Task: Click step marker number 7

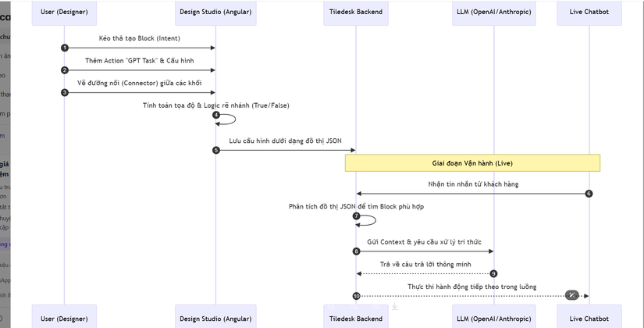Action: point(356,216)
